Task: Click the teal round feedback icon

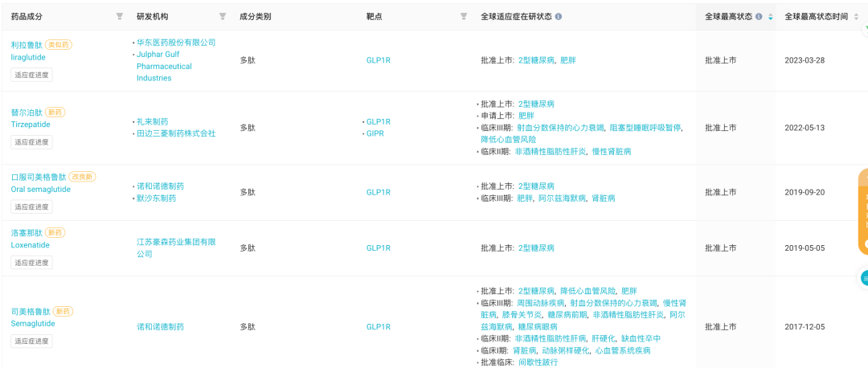Action: 863,278
